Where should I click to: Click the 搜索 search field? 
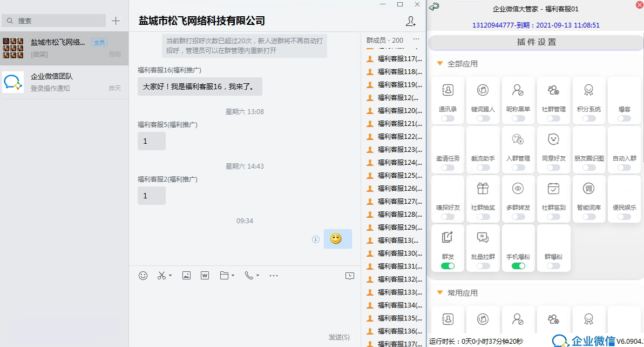pyautogui.click(x=54, y=21)
